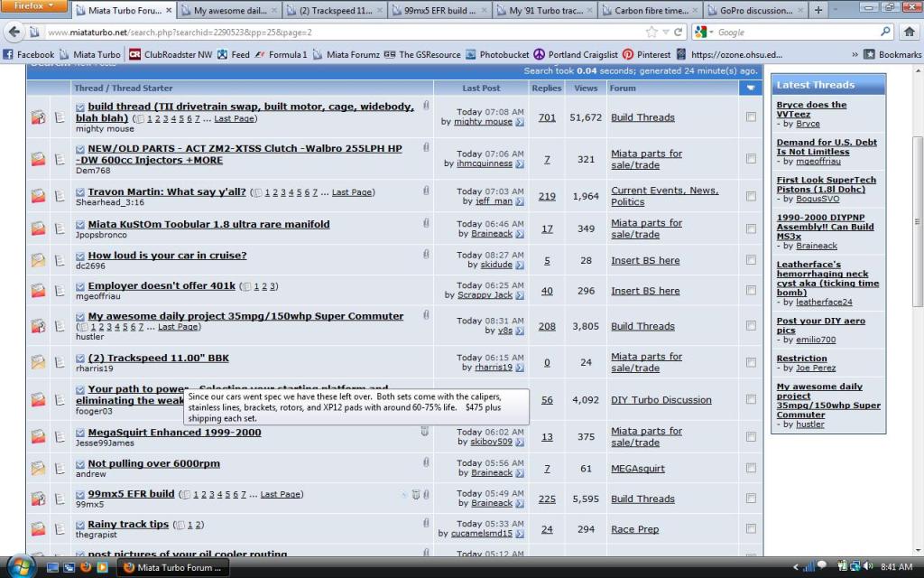Open the Firefox home page icon
Screen dimensions: 924x578
[910, 32]
